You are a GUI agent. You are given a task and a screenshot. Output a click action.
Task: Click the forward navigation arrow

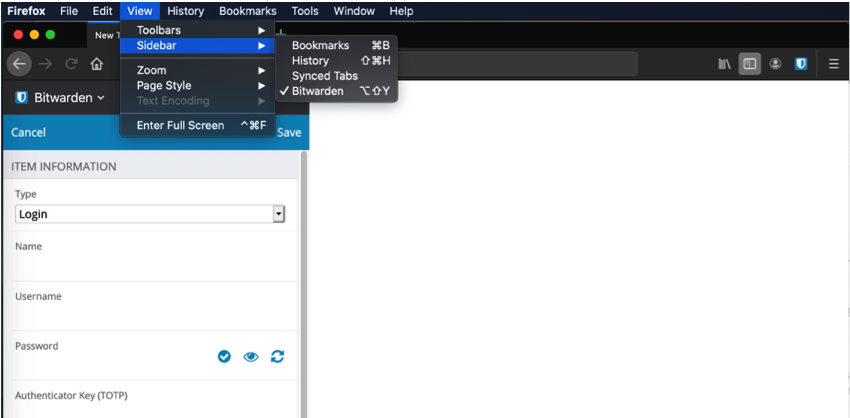pyautogui.click(x=46, y=65)
